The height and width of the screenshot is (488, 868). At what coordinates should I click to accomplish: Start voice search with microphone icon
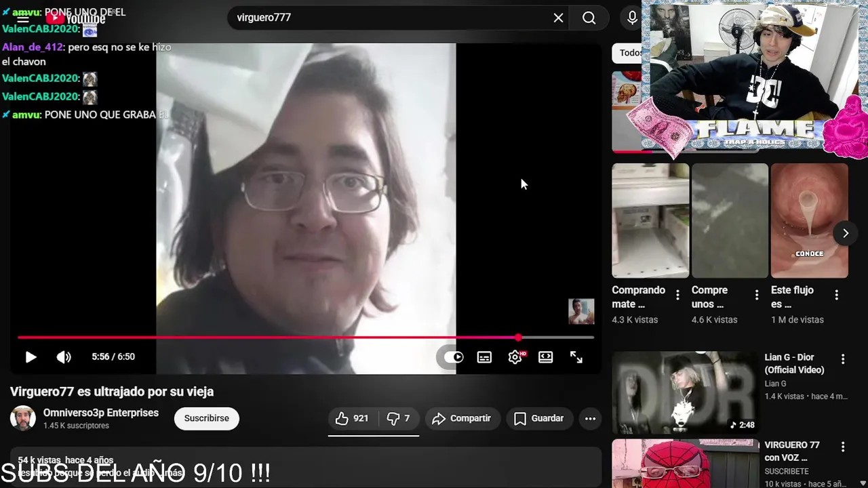click(x=632, y=18)
